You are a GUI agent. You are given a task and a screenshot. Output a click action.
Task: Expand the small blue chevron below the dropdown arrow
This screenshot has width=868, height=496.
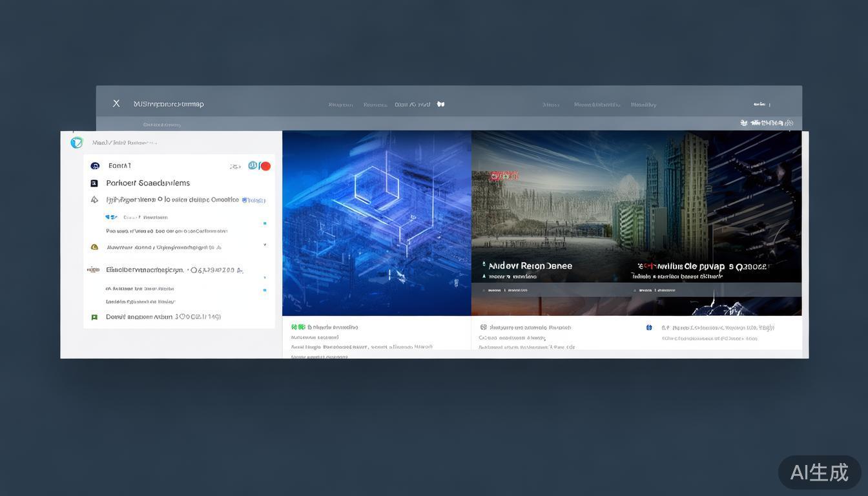click(265, 277)
